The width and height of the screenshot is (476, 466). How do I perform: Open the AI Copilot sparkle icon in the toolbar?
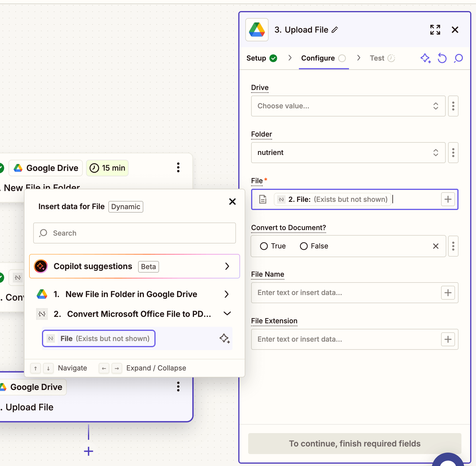(426, 58)
